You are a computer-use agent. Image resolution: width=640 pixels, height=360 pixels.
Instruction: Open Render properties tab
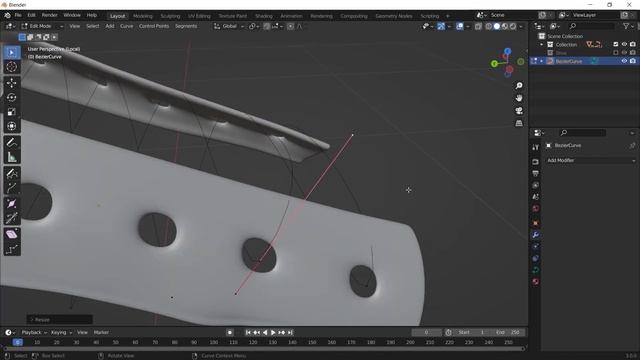pos(536,162)
